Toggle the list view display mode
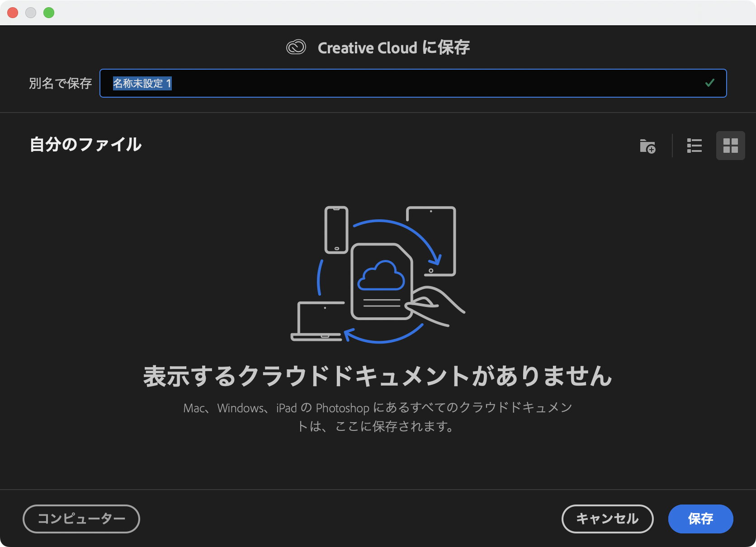The height and width of the screenshot is (547, 756). tap(694, 146)
